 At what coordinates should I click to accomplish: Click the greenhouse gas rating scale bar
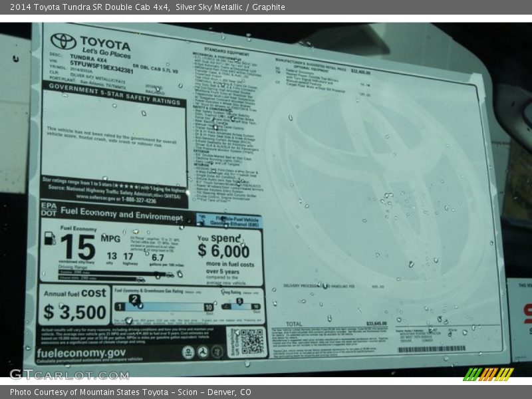[164, 307]
